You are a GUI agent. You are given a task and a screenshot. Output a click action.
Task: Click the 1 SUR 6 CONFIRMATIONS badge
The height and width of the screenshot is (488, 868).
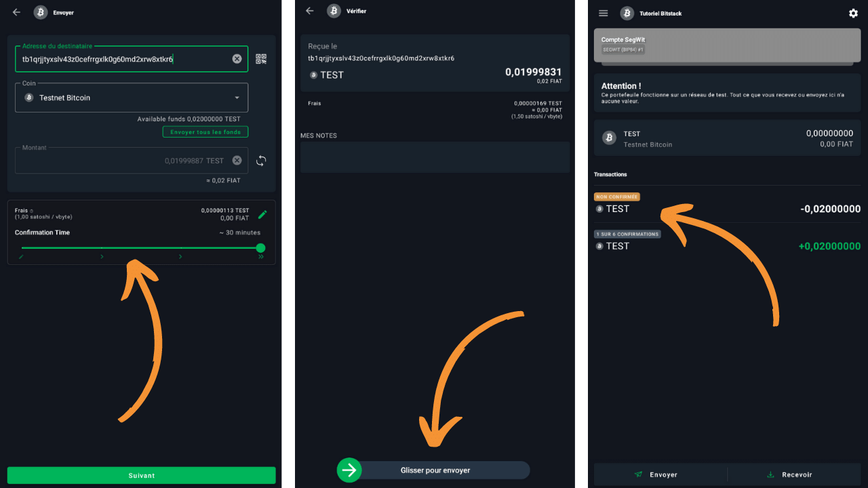point(628,234)
